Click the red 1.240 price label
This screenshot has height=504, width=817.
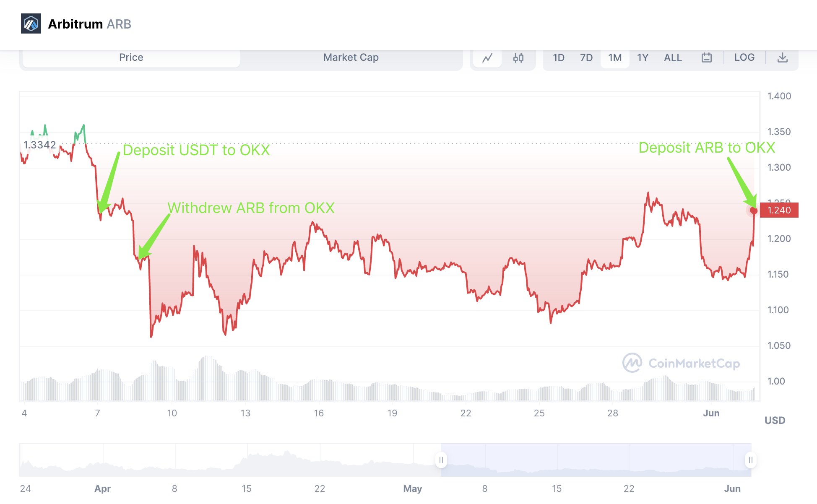[x=779, y=210]
